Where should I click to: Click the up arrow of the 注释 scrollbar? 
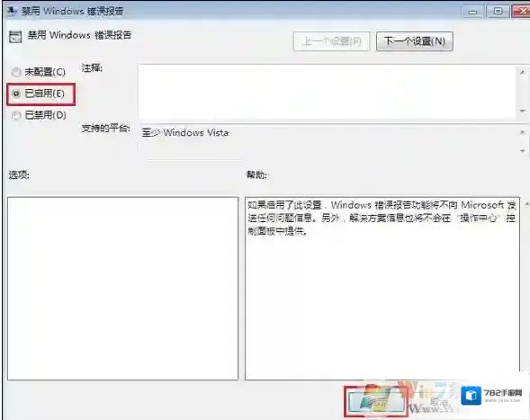[522, 72]
